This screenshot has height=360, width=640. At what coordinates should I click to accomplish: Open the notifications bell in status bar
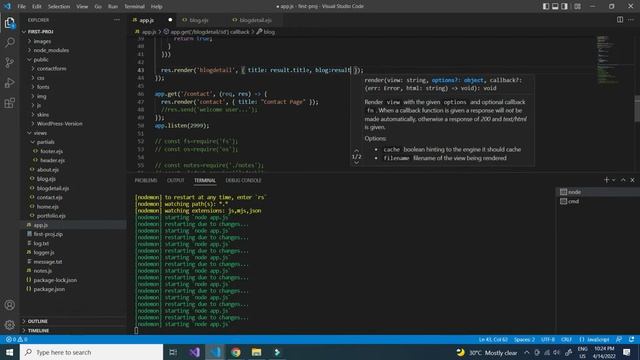point(631,339)
